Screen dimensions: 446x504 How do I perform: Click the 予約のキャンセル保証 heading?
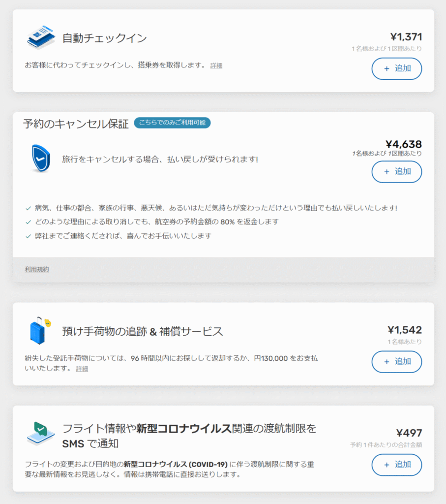click(x=76, y=124)
